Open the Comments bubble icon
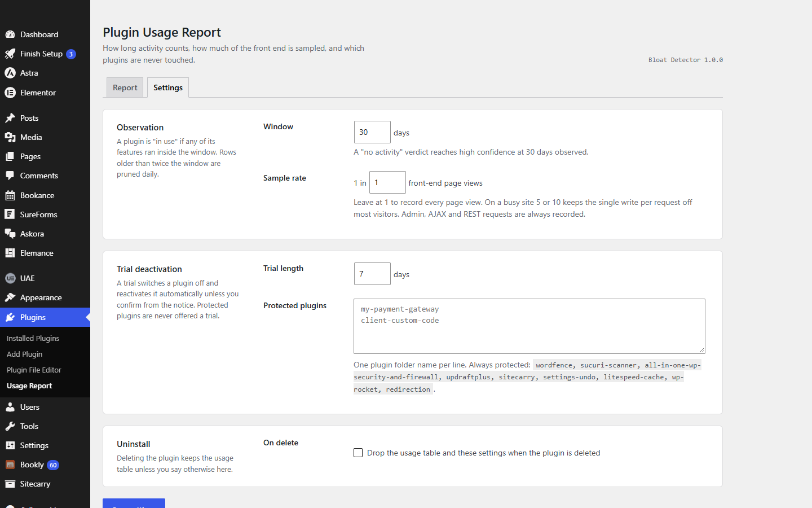 (x=10, y=176)
